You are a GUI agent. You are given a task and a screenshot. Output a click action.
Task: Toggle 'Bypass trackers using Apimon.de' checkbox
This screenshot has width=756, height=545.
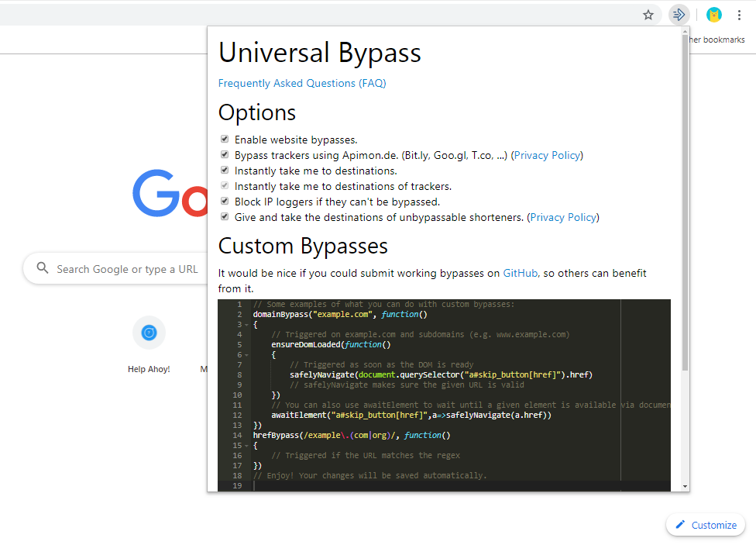pyautogui.click(x=225, y=155)
